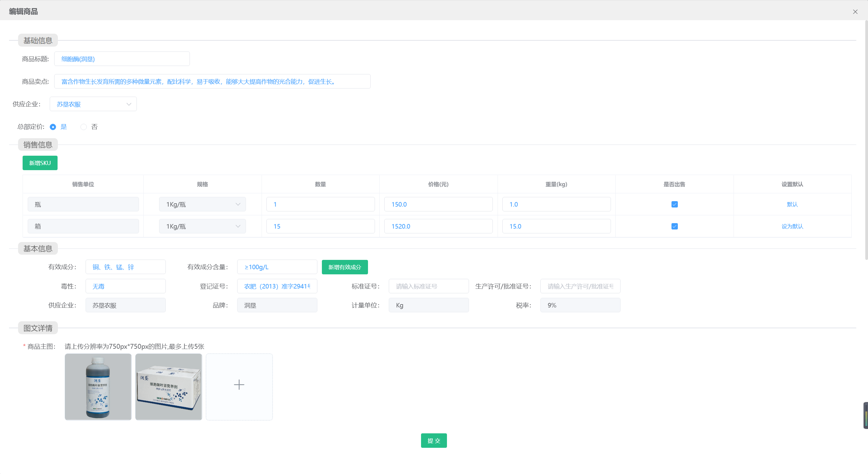Open the 规格 dropdown in the 瓶 row
Image resolution: width=868 pixels, height=474 pixels.
point(202,204)
